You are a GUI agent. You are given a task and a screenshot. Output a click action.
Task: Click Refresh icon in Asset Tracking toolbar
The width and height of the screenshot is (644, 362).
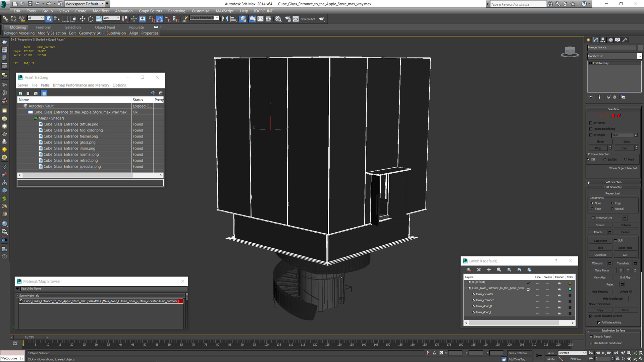[x=20, y=94]
